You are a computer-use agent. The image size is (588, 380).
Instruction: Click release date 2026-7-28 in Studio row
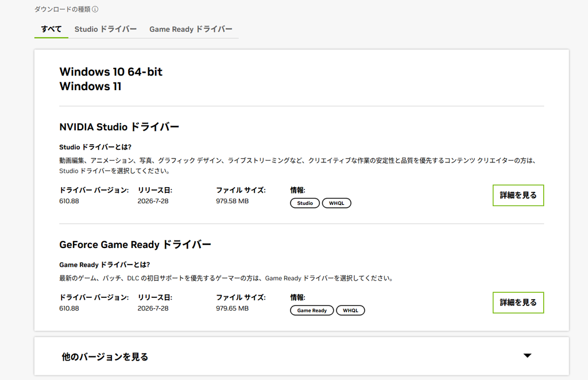[153, 201]
